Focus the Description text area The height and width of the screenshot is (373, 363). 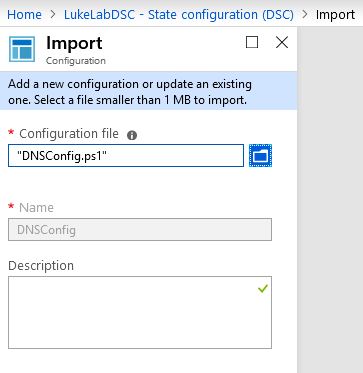coord(140,312)
